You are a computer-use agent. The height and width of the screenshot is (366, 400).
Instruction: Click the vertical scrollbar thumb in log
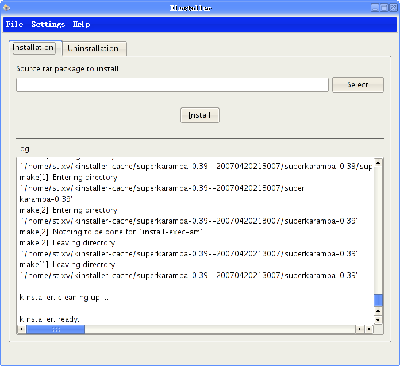pos(378,300)
